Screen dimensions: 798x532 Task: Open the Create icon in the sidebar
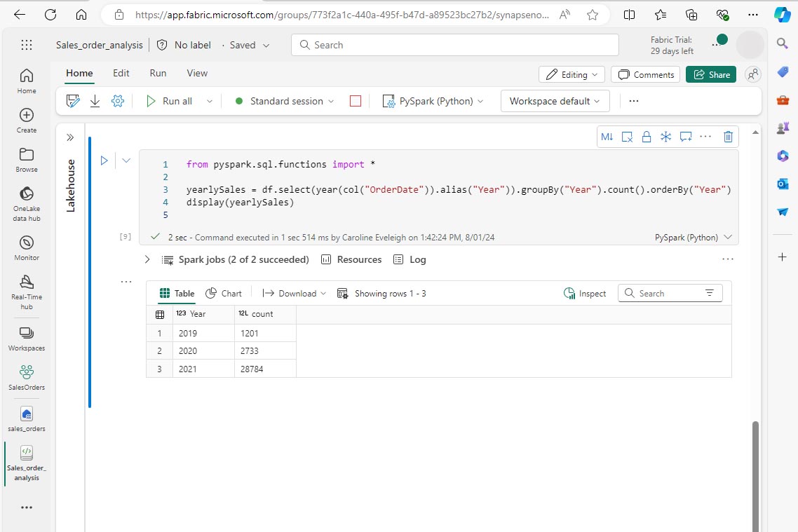[x=27, y=121]
